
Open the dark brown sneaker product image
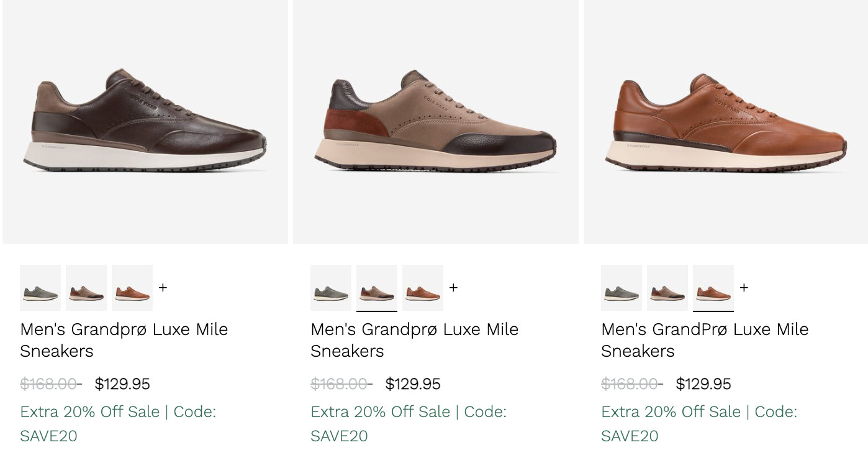(145, 122)
